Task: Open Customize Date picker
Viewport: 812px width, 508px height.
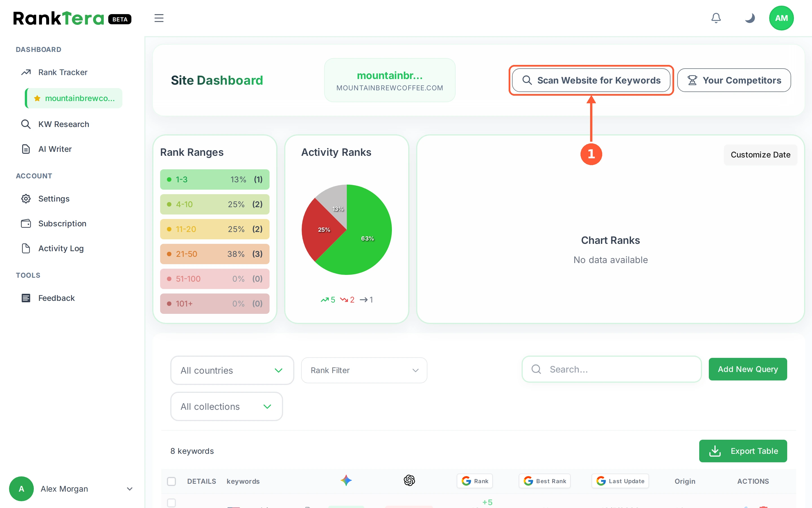Action: (760, 155)
